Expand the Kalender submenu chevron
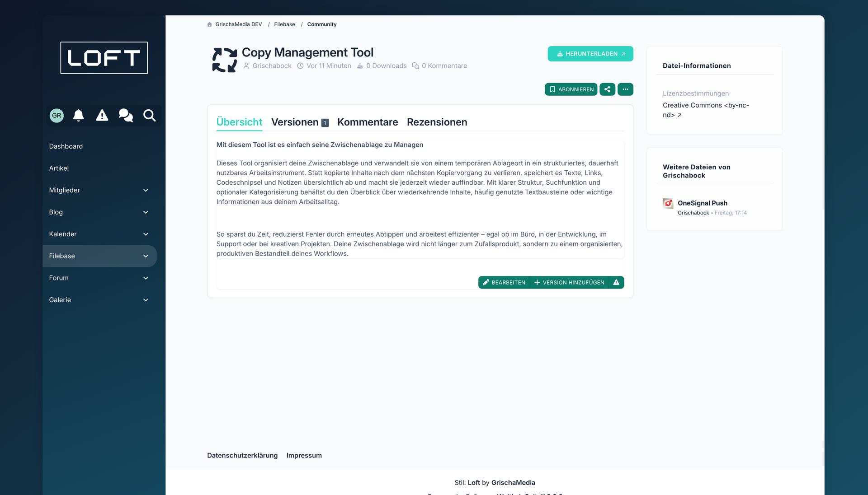Viewport: 868px width, 495px height. (146, 234)
